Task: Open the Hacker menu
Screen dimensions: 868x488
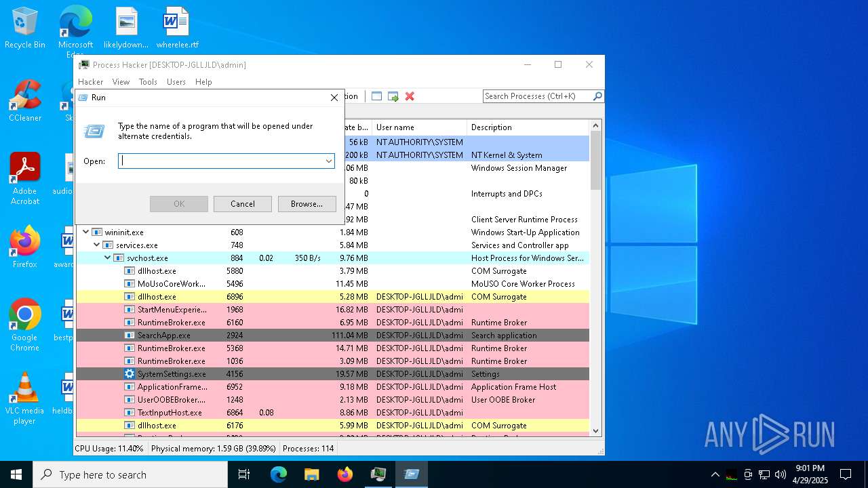Action: [91, 82]
